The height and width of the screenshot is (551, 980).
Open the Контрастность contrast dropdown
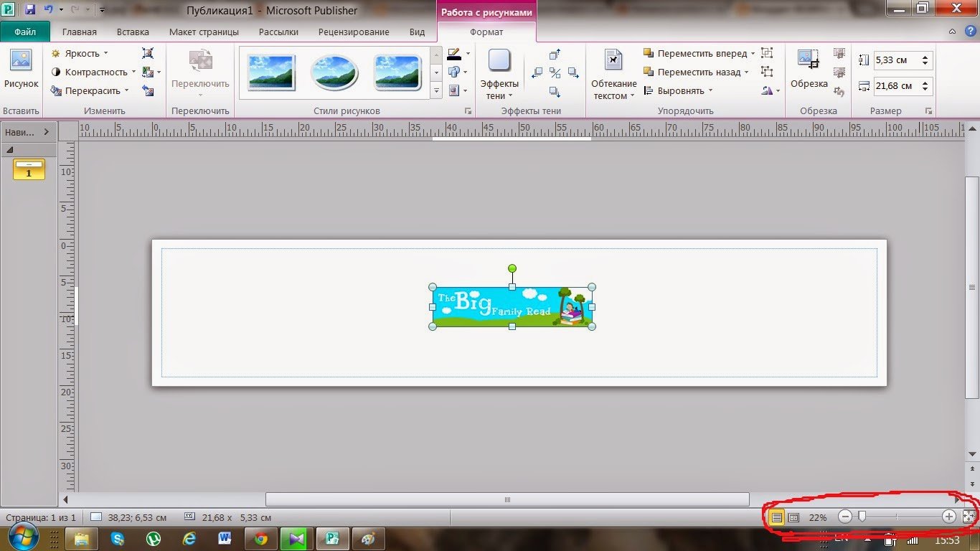click(93, 72)
